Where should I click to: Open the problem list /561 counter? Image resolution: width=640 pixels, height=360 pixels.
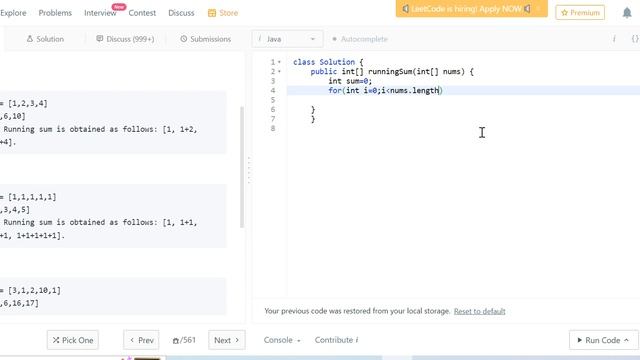tap(184, 340)
